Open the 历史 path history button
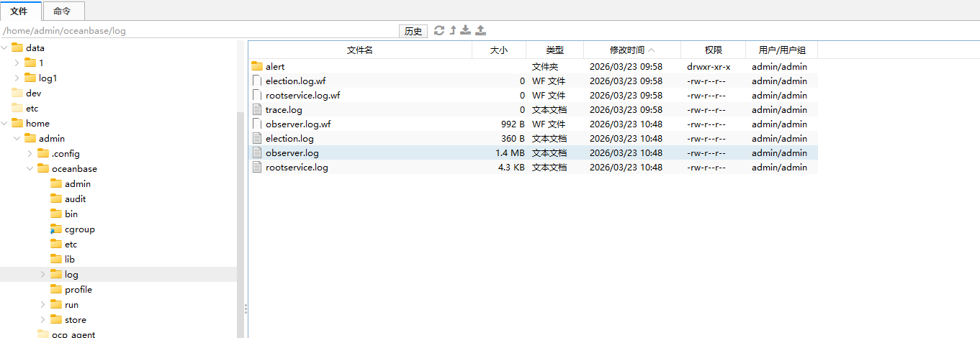The width and height of the screenshot is (980, 338). pyautogui.click(x=413, y=31)
